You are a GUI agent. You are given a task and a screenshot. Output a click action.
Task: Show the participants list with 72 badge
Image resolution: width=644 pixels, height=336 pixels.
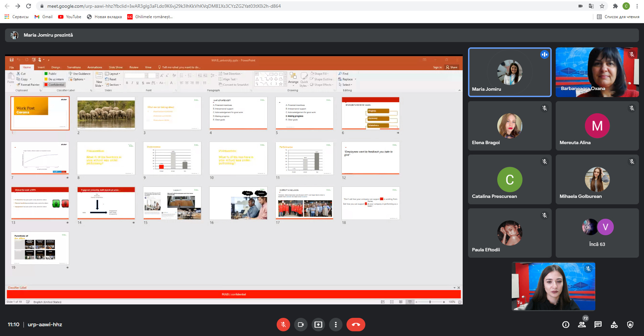click(x=582, y=325)
